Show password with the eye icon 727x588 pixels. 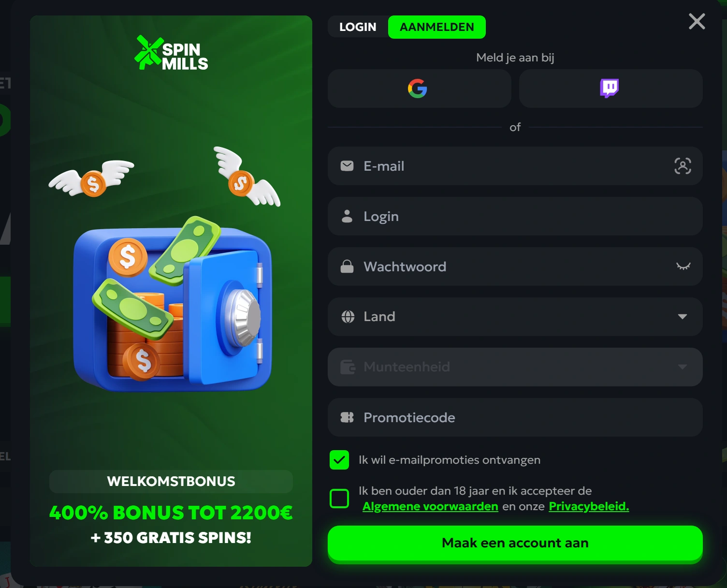point(683,266)
